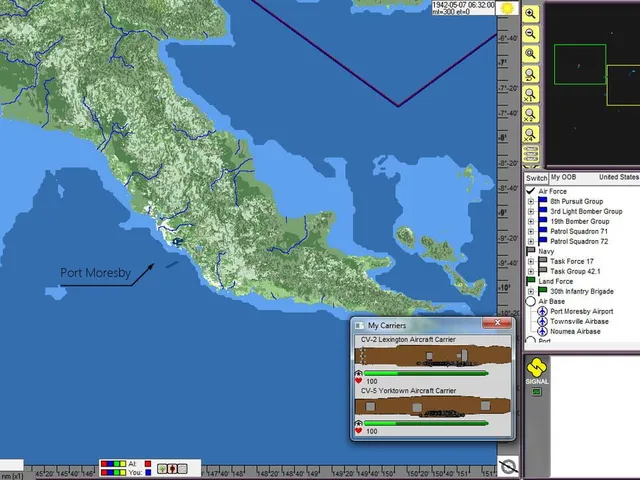Click the small green monitor icon under SIGNAL
The image size is (640, 480).
point(537,392)
